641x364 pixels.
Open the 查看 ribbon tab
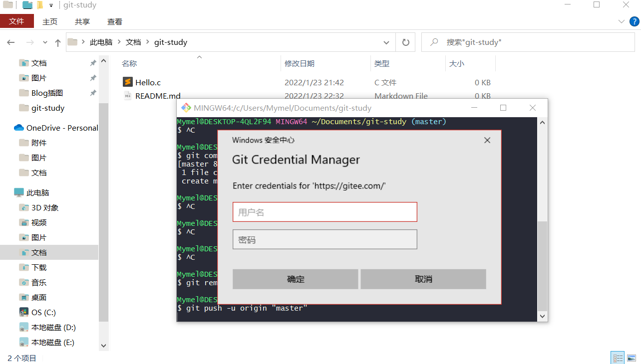115,21
